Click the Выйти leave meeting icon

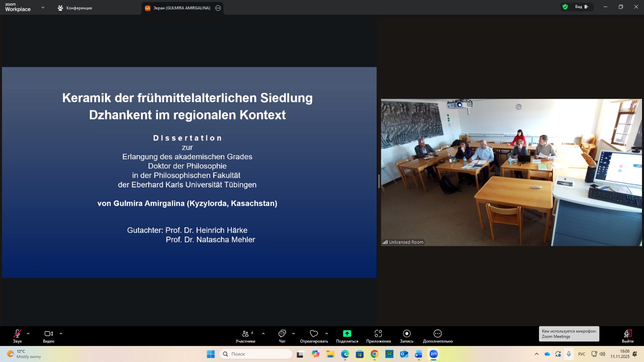click(x=627, y=335)
